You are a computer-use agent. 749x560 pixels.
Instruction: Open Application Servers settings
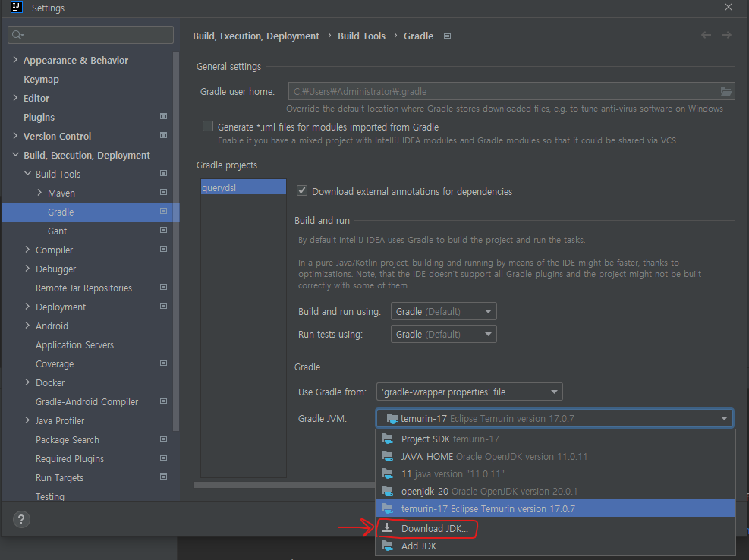(75, 345)
